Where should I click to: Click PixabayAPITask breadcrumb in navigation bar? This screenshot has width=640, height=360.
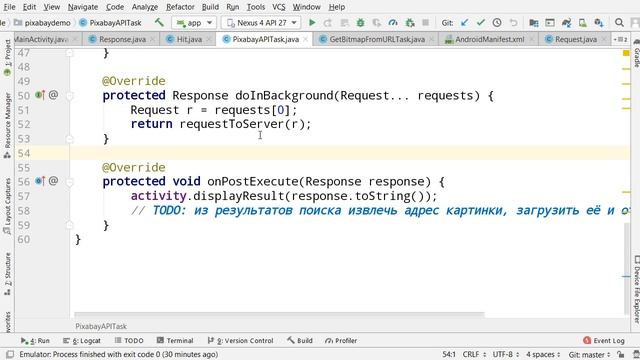(x=110, y=23)
